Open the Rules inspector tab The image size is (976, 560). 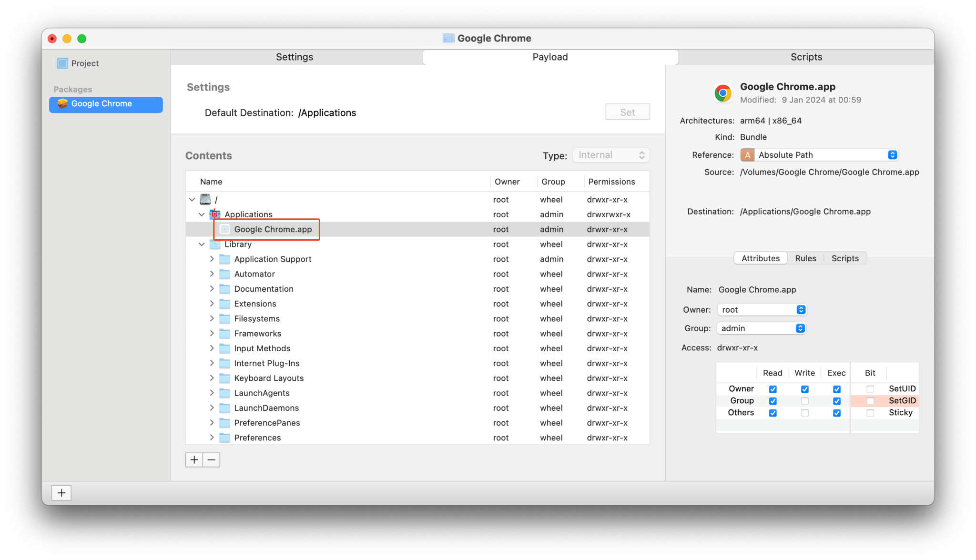(x=805, y=258)
